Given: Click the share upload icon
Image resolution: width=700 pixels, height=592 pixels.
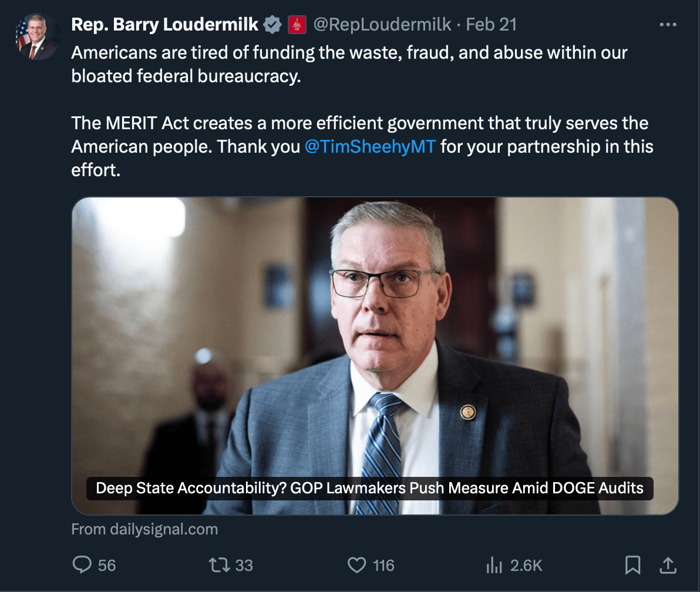Looking at the screenshot, I should [667, 565].
